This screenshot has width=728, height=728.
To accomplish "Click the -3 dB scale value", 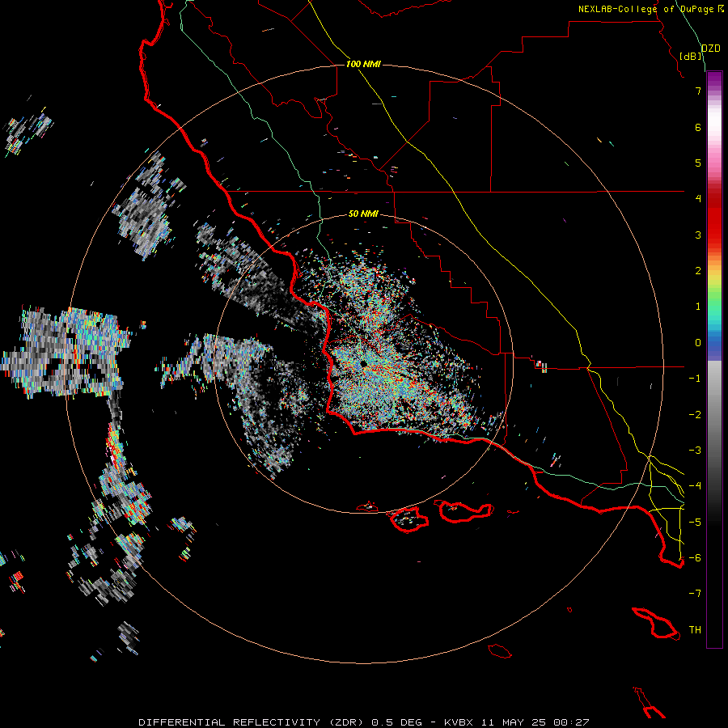I will tap(695, 451).
